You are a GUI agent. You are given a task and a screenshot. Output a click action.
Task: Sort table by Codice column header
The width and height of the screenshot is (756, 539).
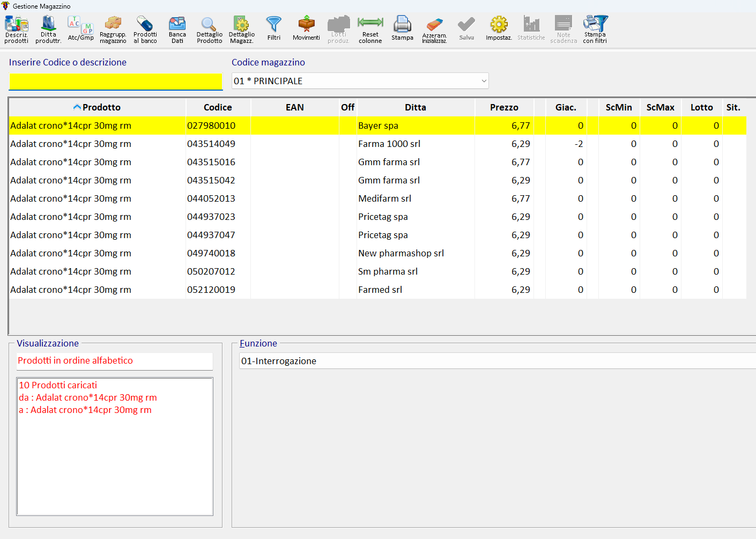pyautogui.click(x=218, y=107)
